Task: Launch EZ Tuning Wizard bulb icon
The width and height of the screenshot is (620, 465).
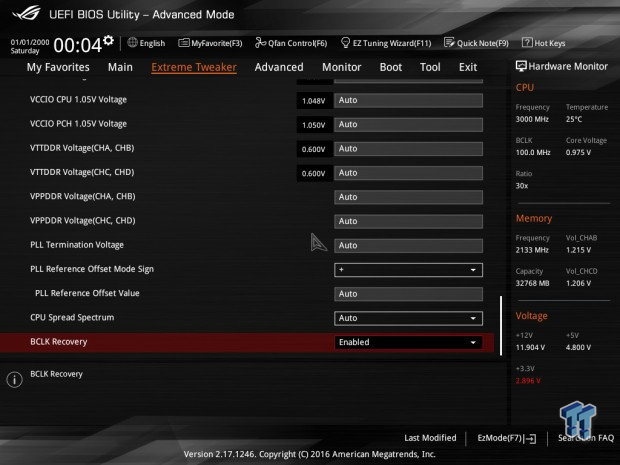Action: [x=345, y=42]
